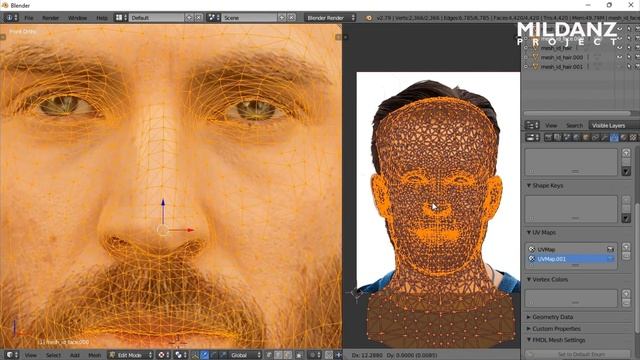Image resolution: width=640 pixels, height=360 pixels.
Task: Switch to the Render Layers properties tab
Action: click(558, 138)
